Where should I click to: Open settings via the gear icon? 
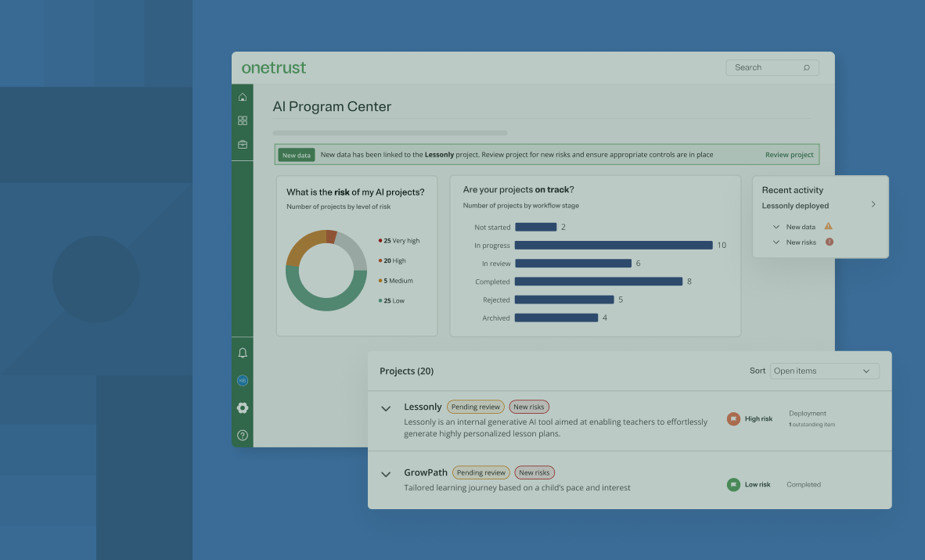(x=243, y=407)
